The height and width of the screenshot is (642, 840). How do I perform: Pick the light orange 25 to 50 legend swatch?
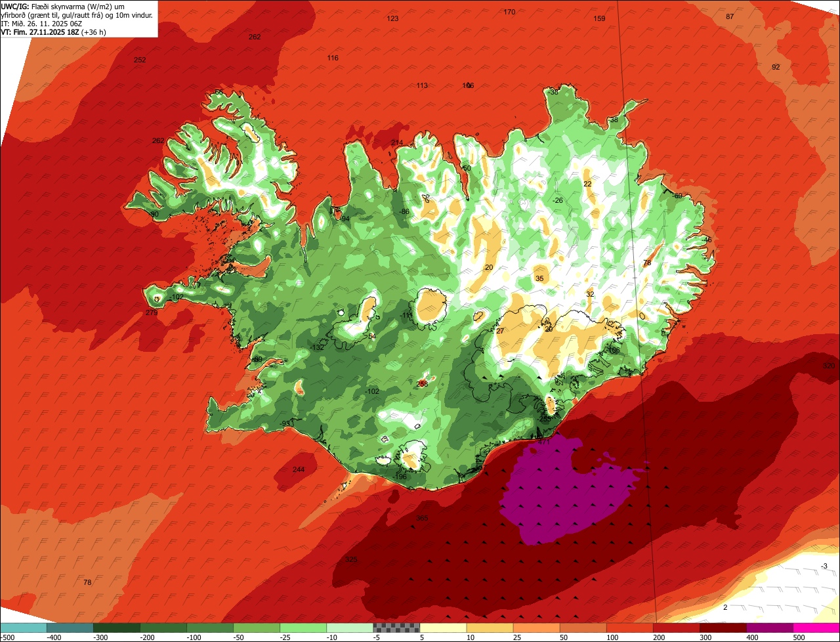click(x=536, y=628)
